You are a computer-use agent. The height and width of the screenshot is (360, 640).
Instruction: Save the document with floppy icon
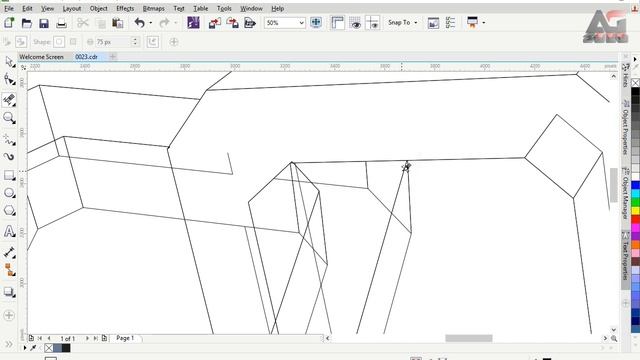point(44,23)
